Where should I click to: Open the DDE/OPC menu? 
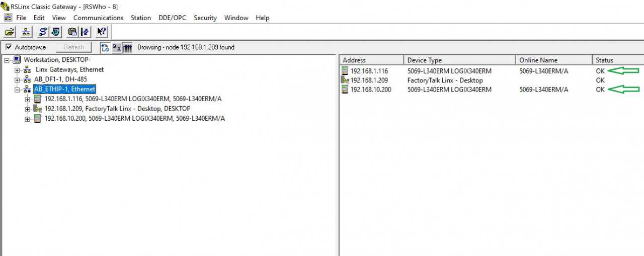click(172, 18)
